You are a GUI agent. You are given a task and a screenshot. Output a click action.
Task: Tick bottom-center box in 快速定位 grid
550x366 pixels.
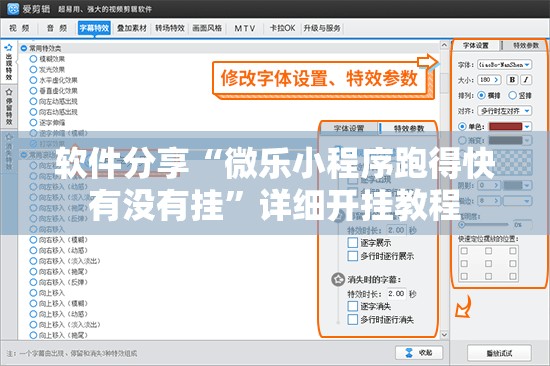point(488,277)
